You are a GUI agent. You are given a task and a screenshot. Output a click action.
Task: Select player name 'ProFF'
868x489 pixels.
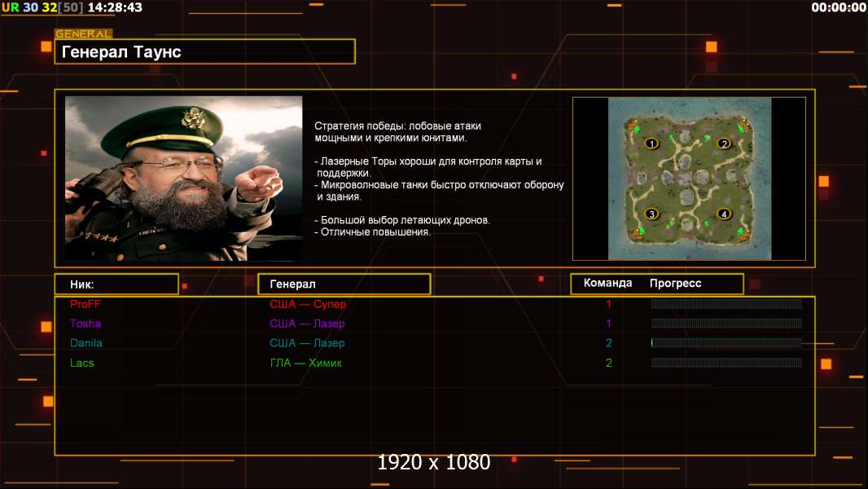[x=85, y=304]
